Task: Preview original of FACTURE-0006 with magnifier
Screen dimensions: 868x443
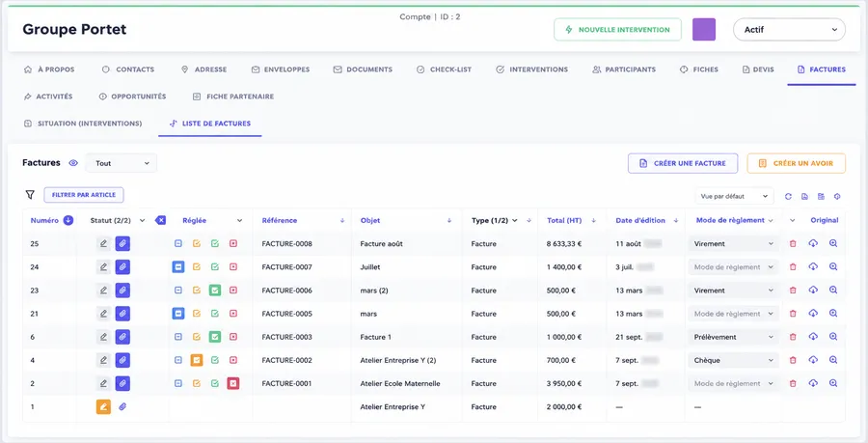Action: tap(833, 291)
